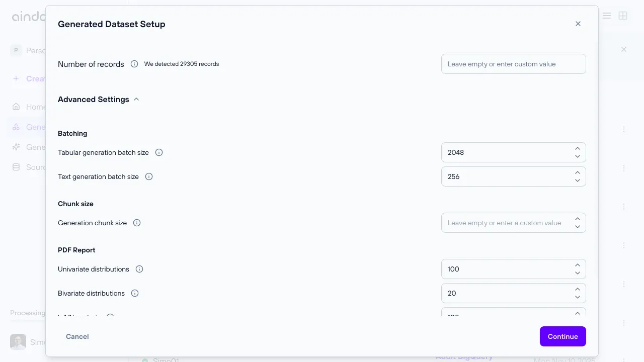Click Cancel to dismiss the setup dialog
Image resolution: width=644 pixels, height=362 pixels.
(77, 336)
